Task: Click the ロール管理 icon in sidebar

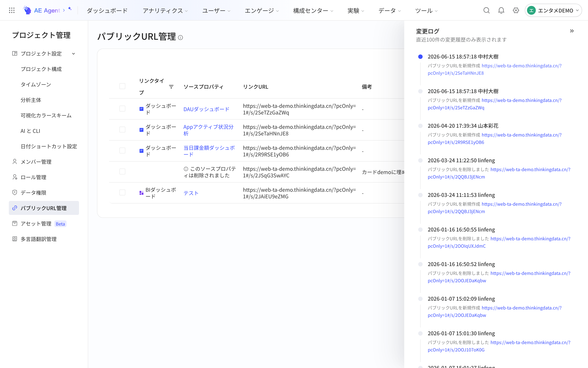Action: (15, 177)
